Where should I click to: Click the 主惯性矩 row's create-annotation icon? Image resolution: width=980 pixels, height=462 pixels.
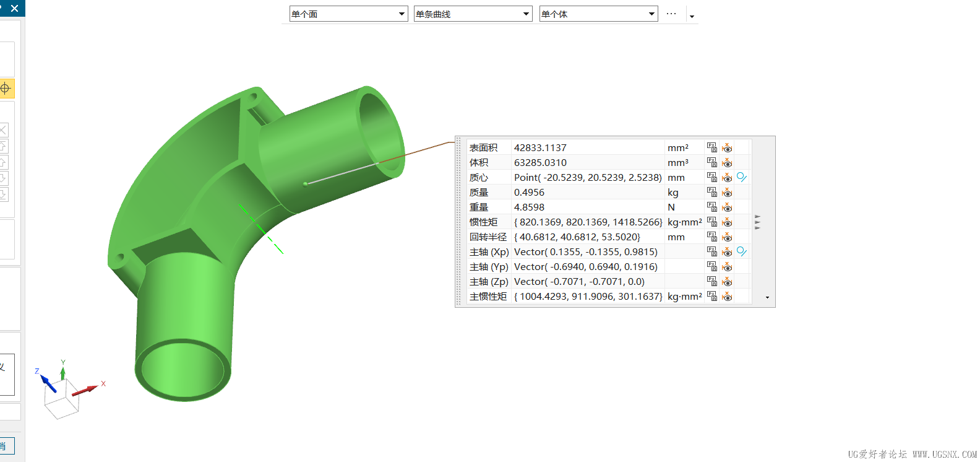pyautogui.click(x=712, y=296)
